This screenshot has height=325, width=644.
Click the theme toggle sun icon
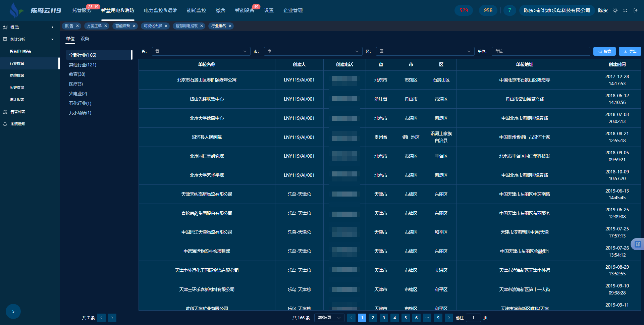click(x=615, y=10)
